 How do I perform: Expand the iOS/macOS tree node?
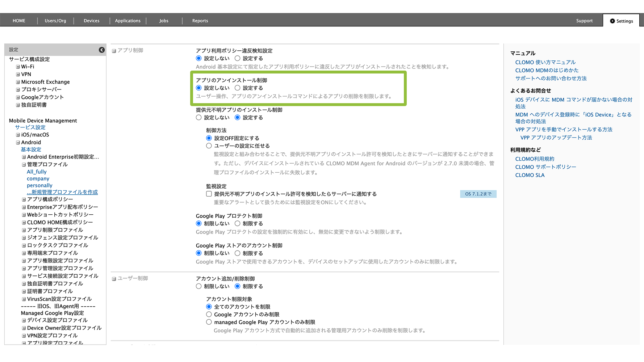18,135
